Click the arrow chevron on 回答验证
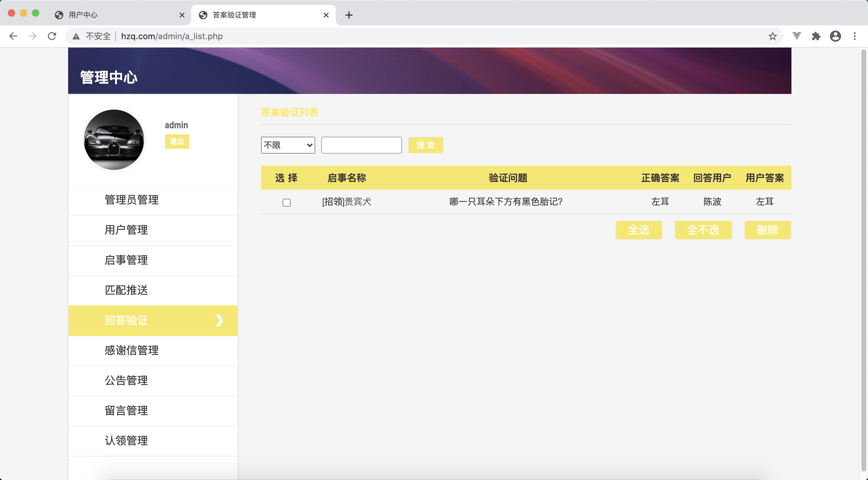Viewport: 868px width, 480px height. pyautogui.click(x=219, y=320)
